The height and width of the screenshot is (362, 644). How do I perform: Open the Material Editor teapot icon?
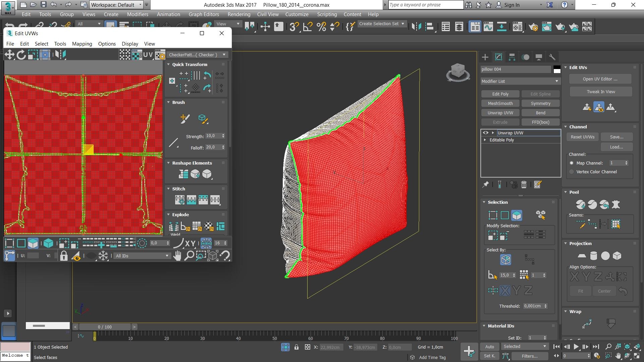pyautogui.click(x=517, y=27)
